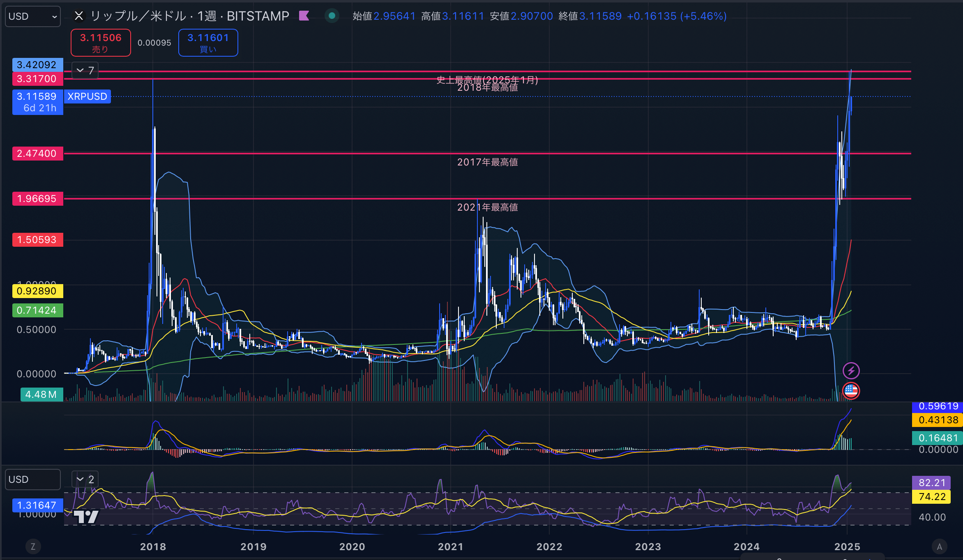Click the 0.00095 spread value
This screenshot has height=560, width=963.
(154, 43)
